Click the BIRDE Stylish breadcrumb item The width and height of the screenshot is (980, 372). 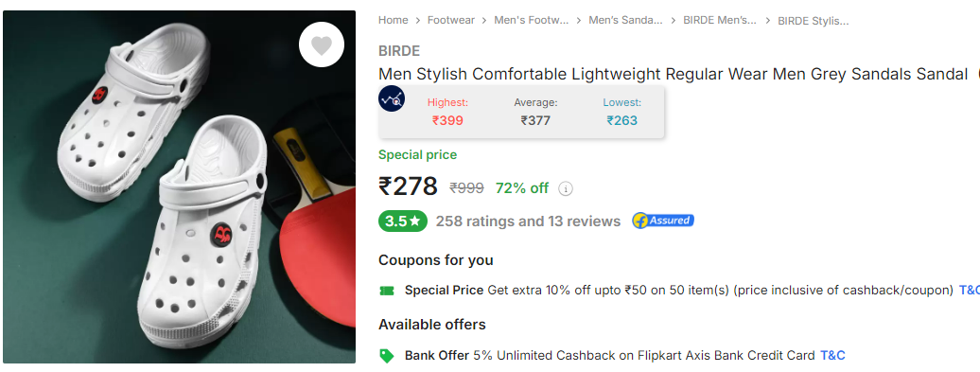click(814, 21)
